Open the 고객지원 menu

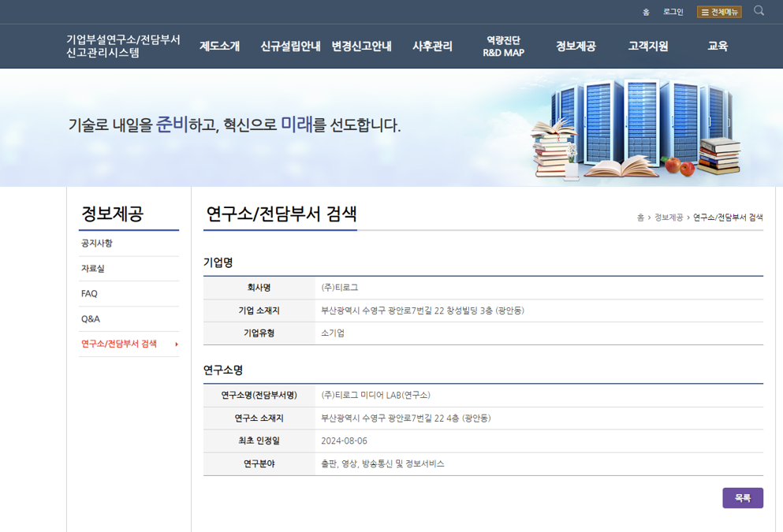(647, 47)
